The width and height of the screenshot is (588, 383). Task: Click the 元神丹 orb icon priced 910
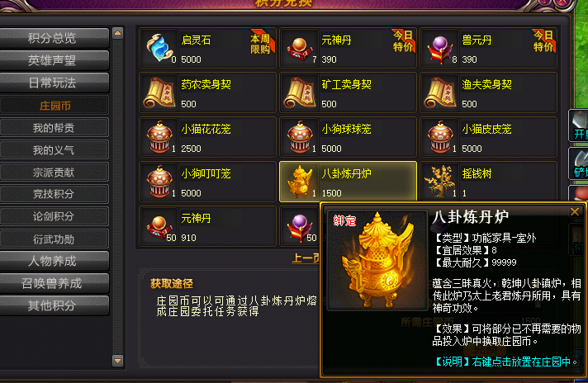pos(159,226)
